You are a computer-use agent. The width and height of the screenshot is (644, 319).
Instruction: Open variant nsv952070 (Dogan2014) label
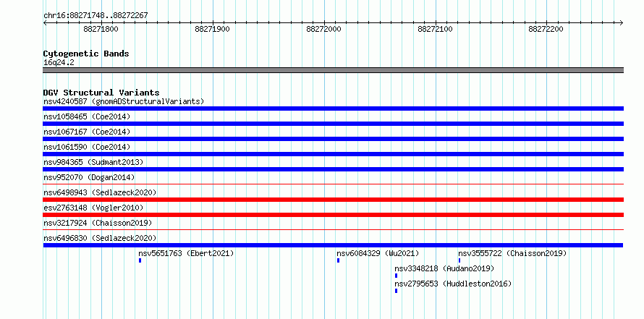tap(89, 177)
